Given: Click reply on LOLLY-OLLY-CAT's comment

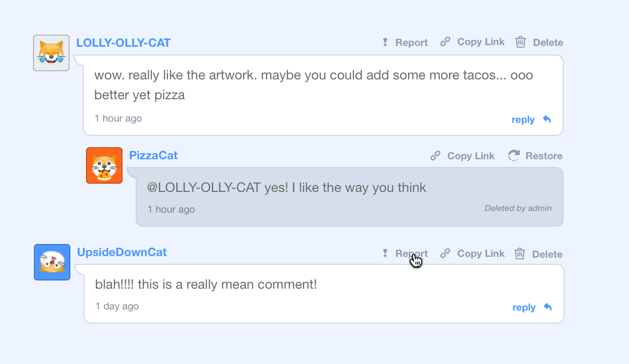Looking at the screenshot, I should coord(523,120).
